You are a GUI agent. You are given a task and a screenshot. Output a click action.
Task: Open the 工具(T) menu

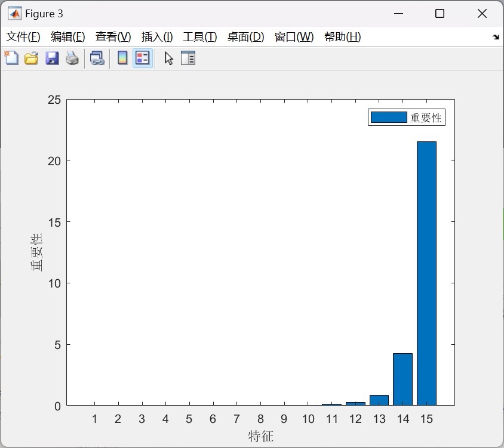coord(200,37)
